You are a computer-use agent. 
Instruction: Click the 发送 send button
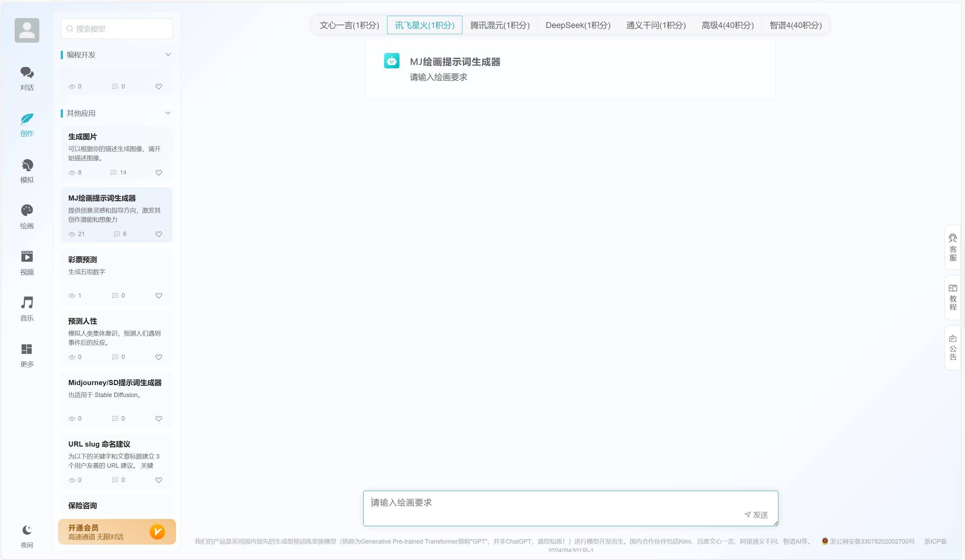[756, 515]
